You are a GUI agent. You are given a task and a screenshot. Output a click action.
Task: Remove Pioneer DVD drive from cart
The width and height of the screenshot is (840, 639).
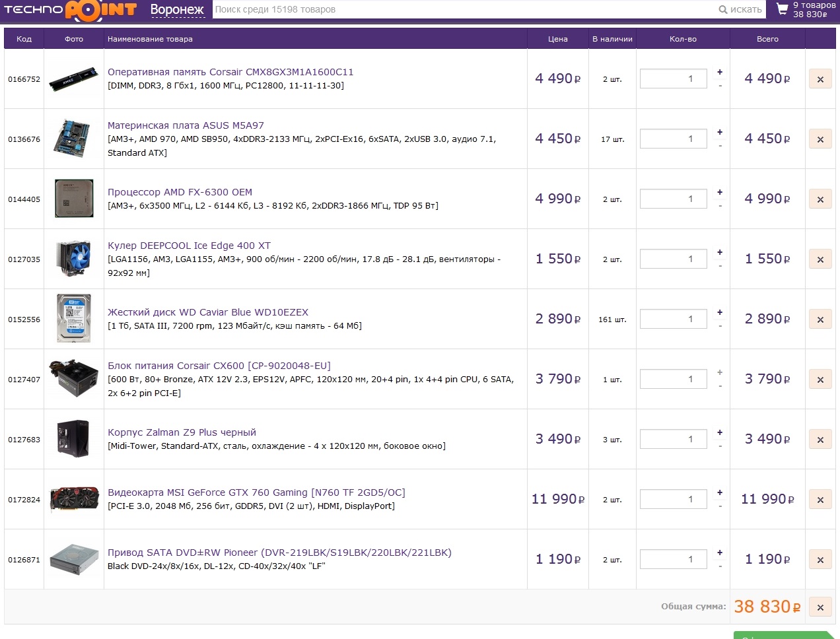[x=820, y=560]
